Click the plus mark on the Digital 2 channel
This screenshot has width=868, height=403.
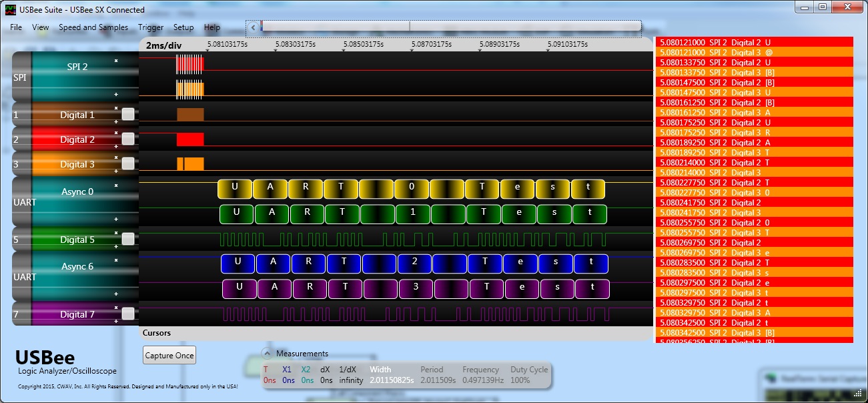click(x=115, y=146)
